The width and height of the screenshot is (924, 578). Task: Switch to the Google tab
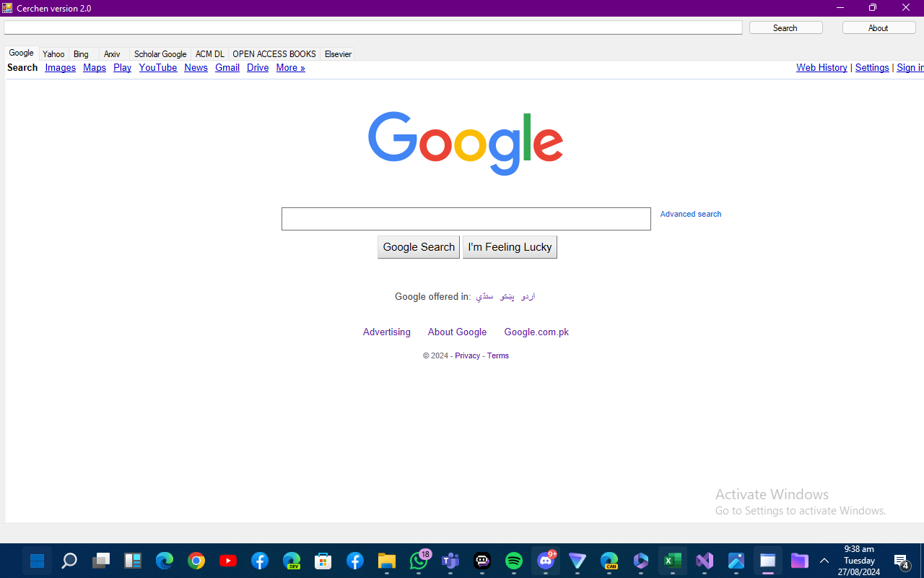coord(21,53)
